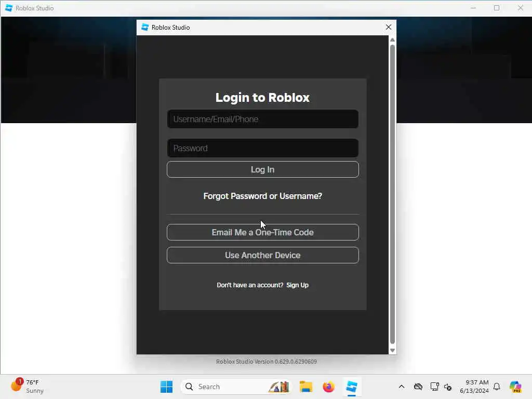Image resolution: width=532 pixels, height=399 pixels.
Task: Show hidden system tray icons chevron
Action: (x=402, y=387)
